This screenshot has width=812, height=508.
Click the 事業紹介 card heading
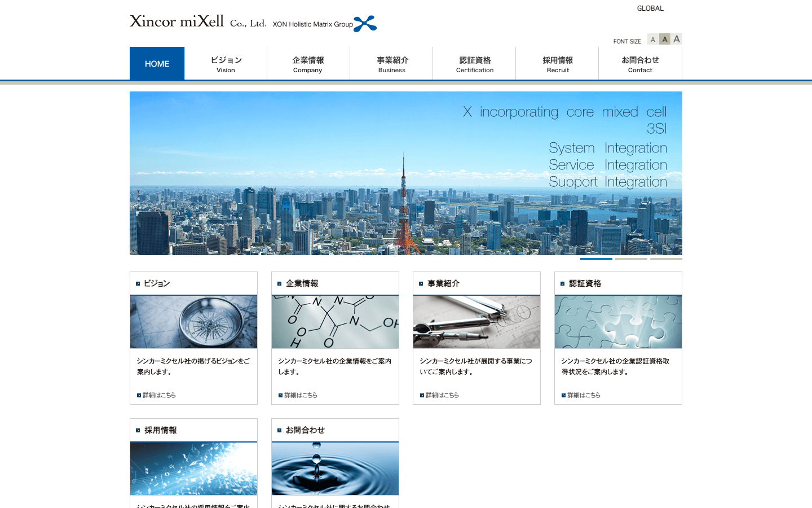tap(443, 283)
